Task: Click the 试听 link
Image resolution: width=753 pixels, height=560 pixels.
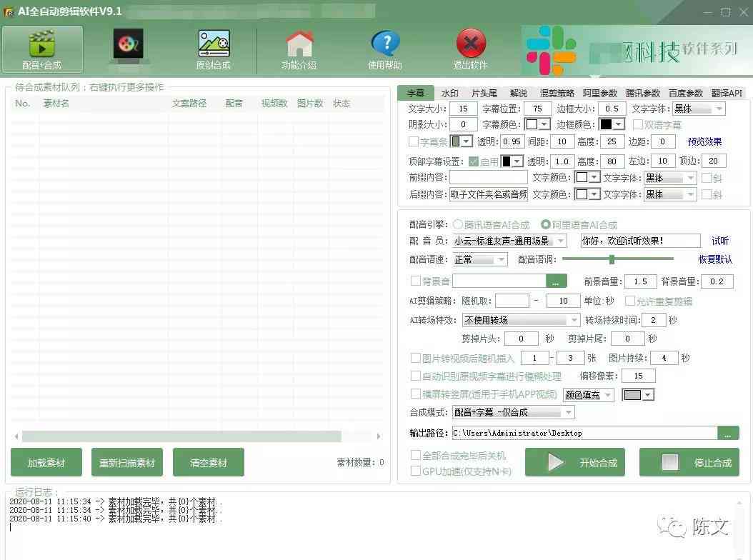Action: [720, 241]
